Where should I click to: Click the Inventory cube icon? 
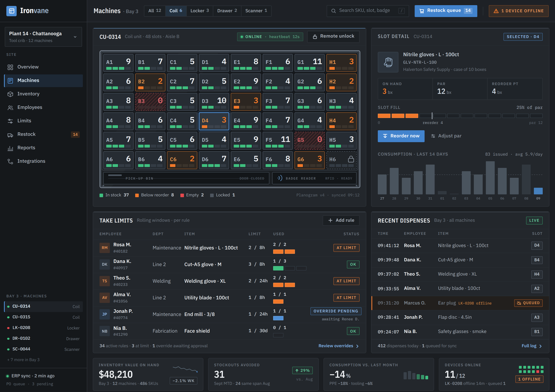pyautogui.click(x=10, y=94)
